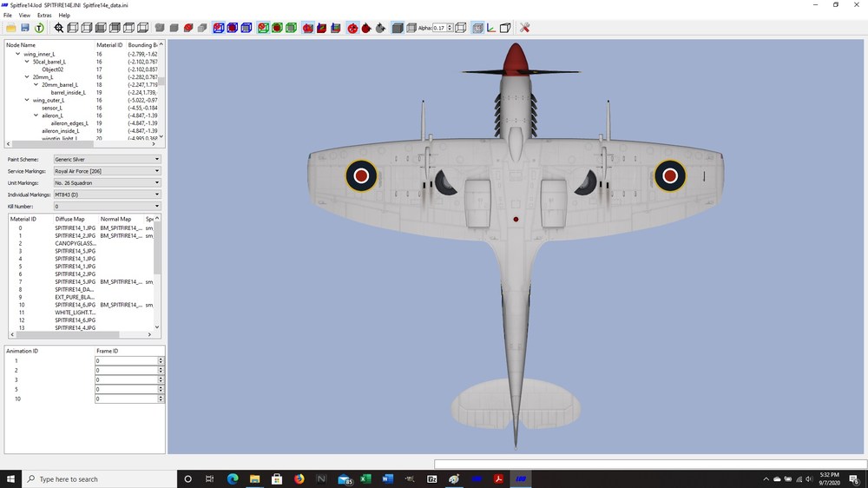This screenshot has height=488, width=868.
Task: Click the colored XYZ axes icon
Action: pos(491,28)
